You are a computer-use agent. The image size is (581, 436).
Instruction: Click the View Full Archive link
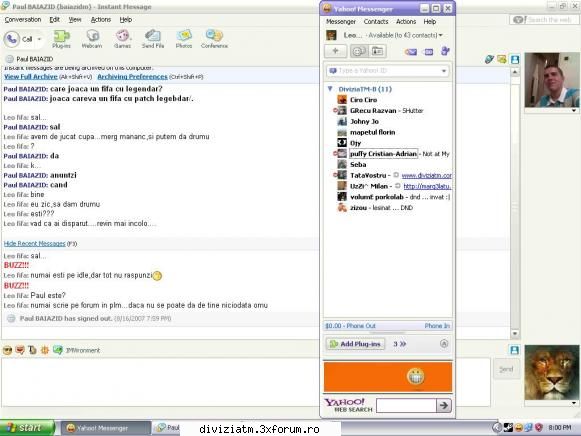(31, 77)
